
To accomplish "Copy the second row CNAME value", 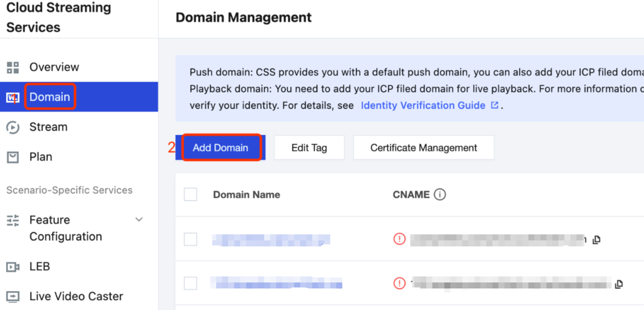I will pyautogui.click(x=619, y=284).
